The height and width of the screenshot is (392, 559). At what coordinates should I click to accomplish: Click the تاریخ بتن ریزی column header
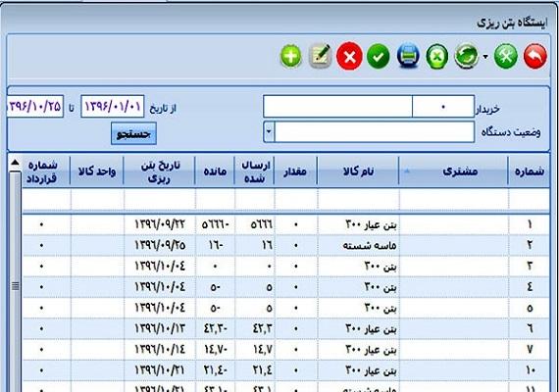pyautogui.click(x=159, y=171)
